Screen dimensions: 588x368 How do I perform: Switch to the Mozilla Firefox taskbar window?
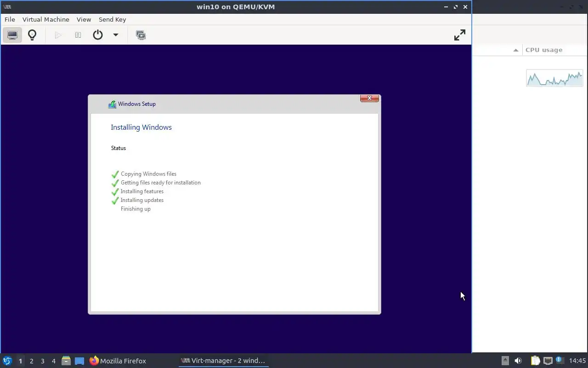point(118,361)
